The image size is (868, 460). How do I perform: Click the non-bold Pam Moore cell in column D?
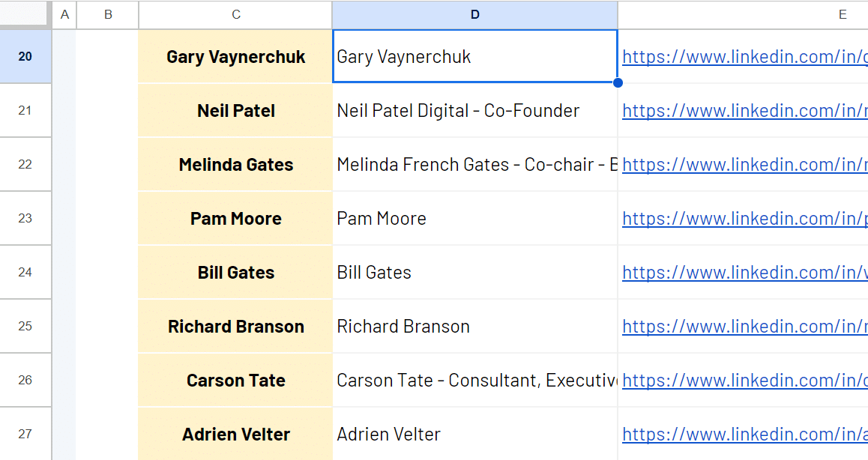click(x=474, y=219)
